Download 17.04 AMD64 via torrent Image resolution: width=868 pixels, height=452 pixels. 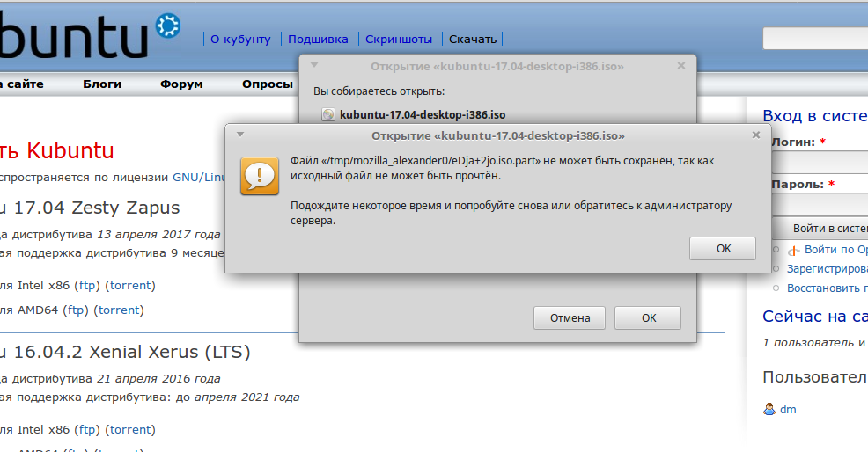119,310
